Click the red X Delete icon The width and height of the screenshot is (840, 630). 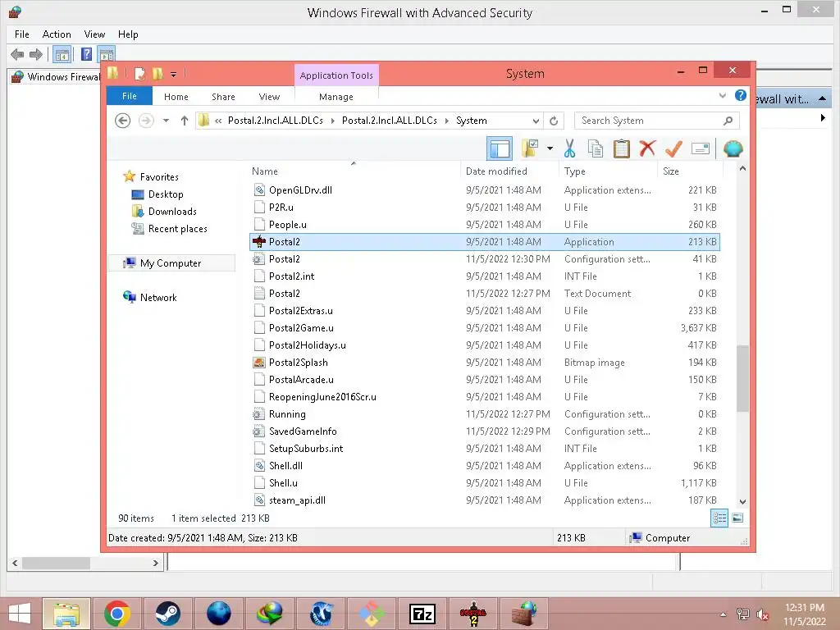coord(647,148)
